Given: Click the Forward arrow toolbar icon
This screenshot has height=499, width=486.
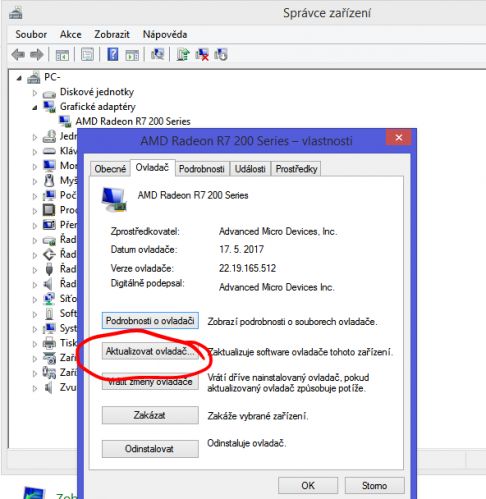Looking at the screenshot, I should click(x=37, y=54).
